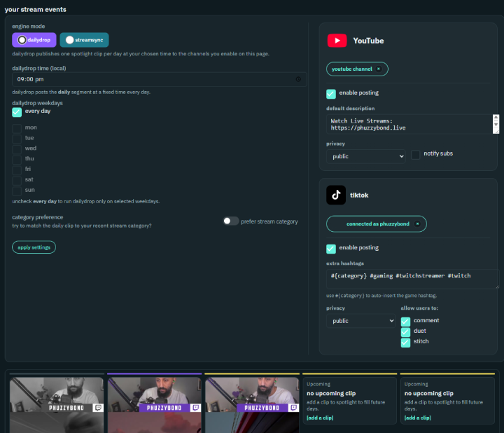Screen dimensions: 504x433
Task: Disable YouTube enable posting checkbox
Action: pos(331,94)
